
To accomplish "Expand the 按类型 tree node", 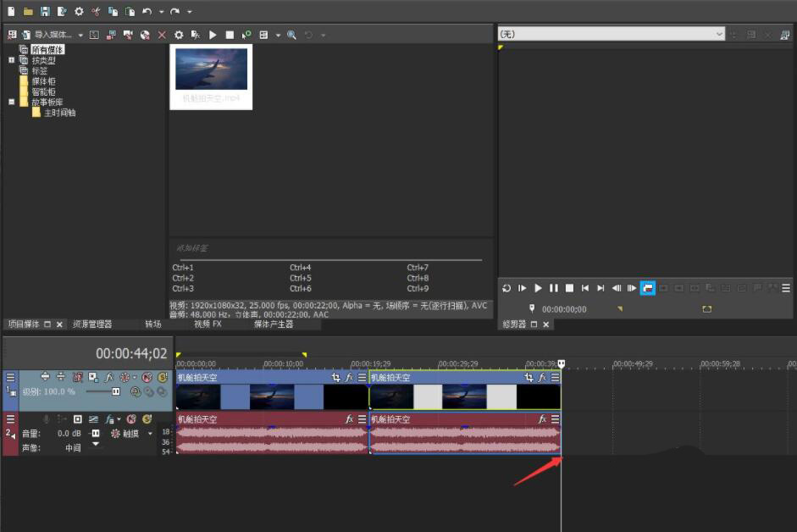I will tap(12, 60).
